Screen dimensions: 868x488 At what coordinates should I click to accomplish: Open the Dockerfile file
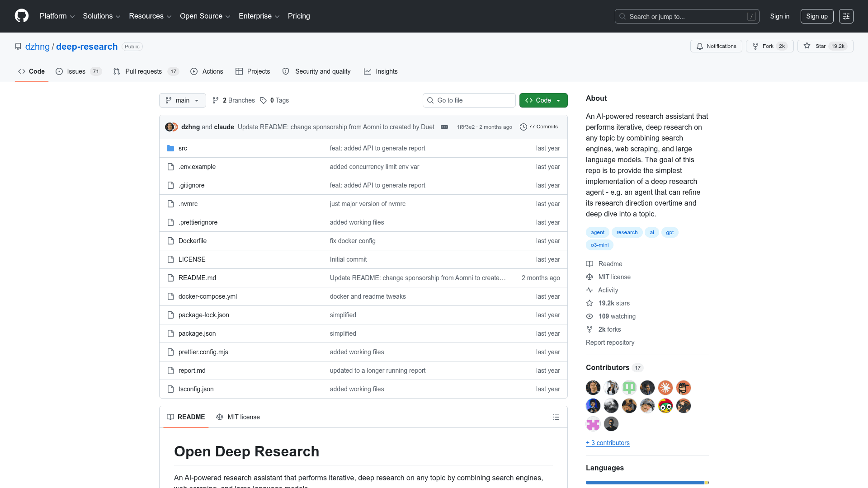(193, 241)
